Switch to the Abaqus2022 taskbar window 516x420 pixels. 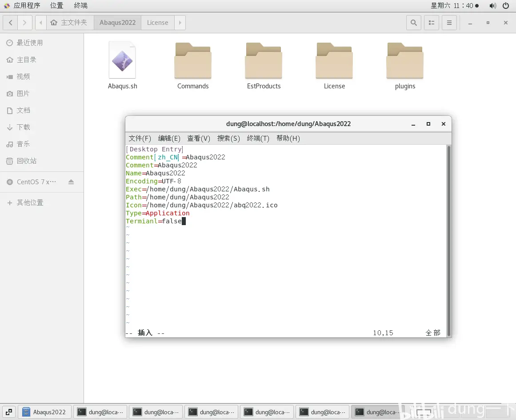point(44,412)
